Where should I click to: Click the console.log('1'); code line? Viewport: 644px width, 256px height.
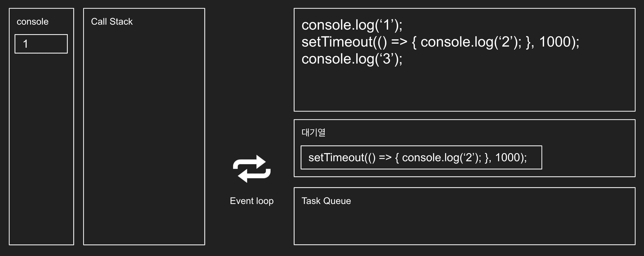tap(352, 25)
